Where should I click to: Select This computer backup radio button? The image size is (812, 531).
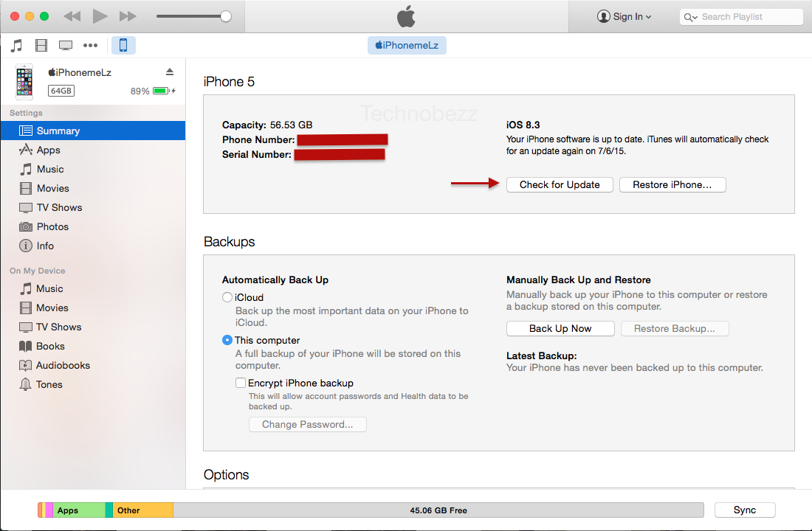(227, 340)
